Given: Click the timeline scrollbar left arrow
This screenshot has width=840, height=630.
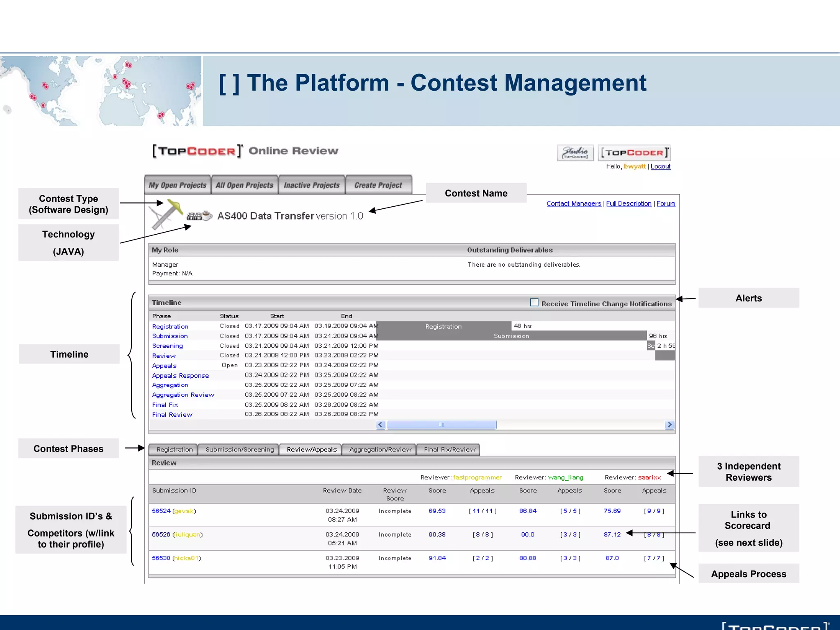Looking at the screenshot, I should point(381,425).
